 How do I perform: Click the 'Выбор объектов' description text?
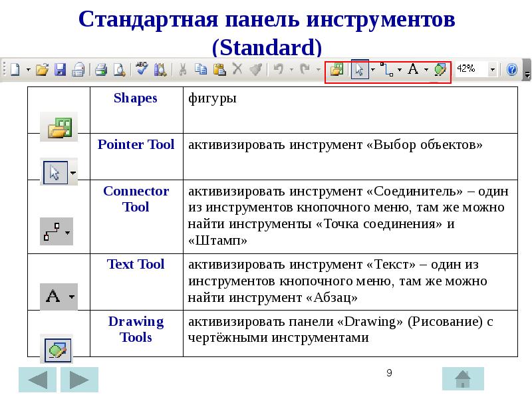(424, 144)
